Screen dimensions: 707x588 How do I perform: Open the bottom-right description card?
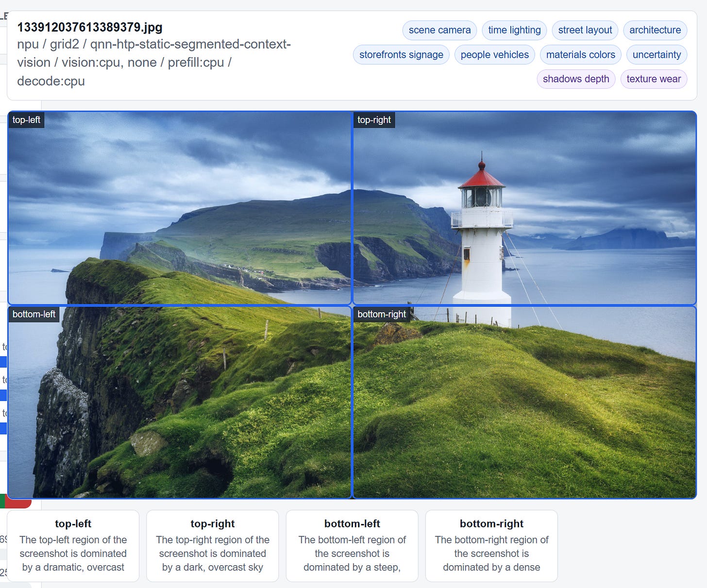click(491, 546)
